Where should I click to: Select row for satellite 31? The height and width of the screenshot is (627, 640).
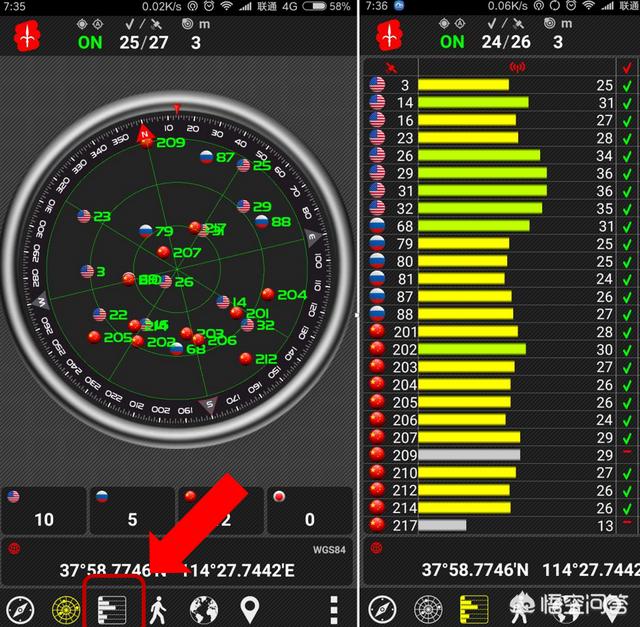click(500, 191)
